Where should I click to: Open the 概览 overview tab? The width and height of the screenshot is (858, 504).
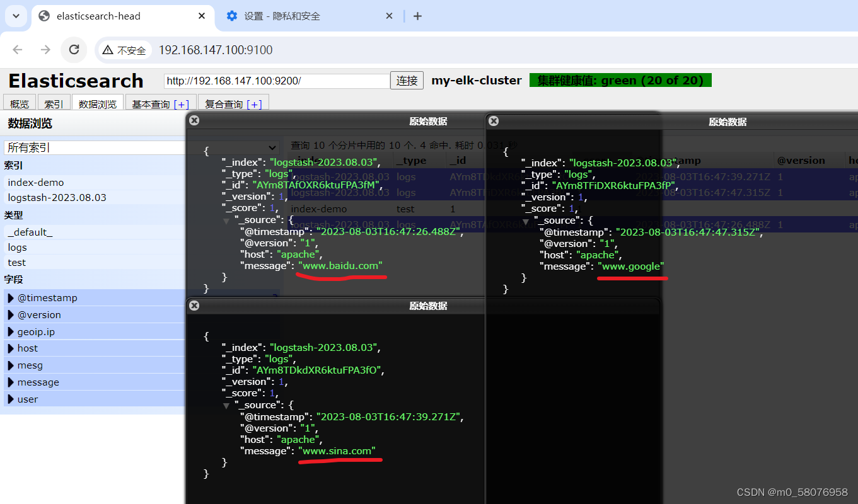[20, 104]
